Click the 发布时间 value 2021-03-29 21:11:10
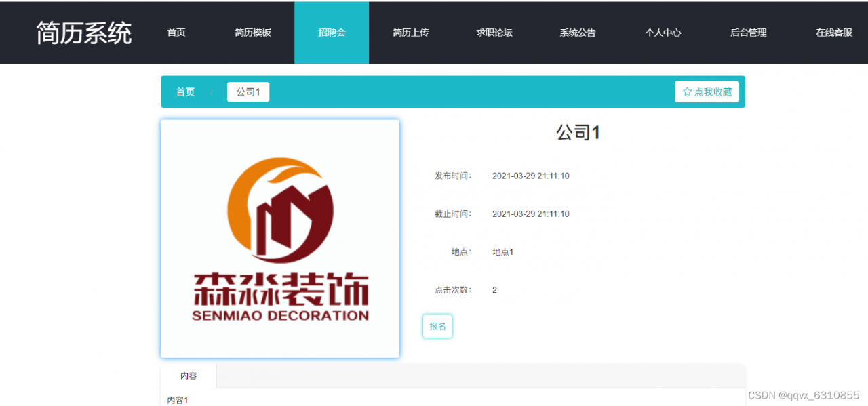 (x=531, y=176)
